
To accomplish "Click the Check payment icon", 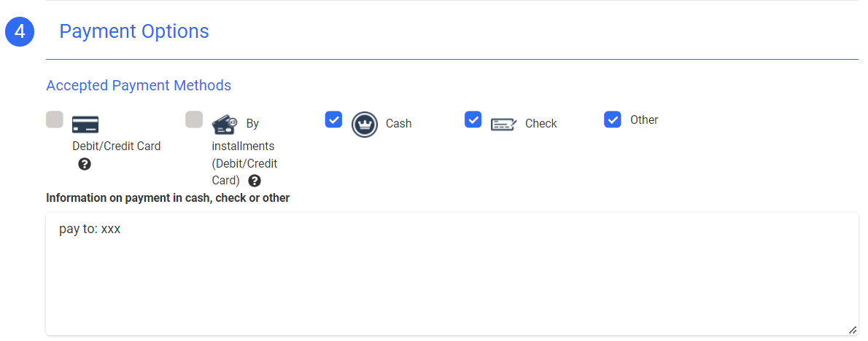I will point(503,124).
